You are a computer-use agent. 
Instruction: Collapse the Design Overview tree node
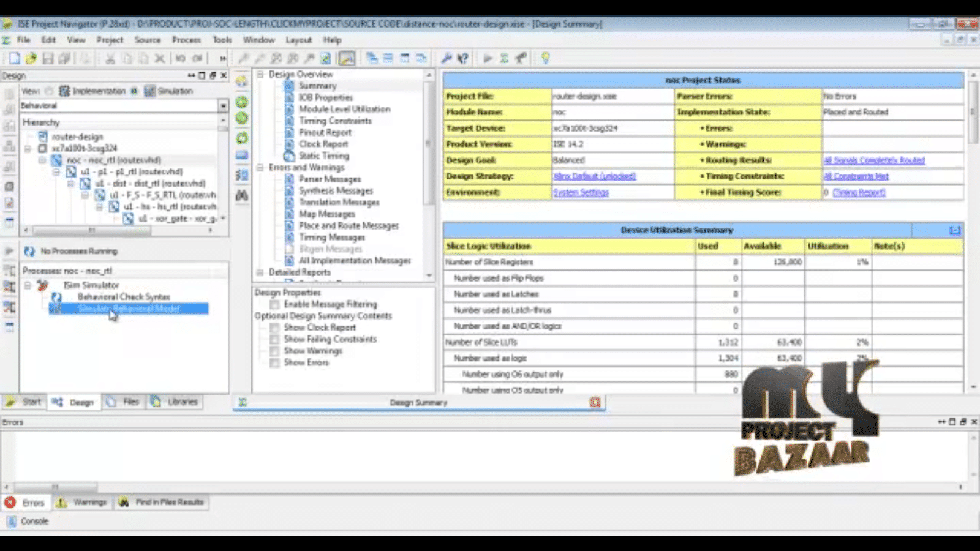[260, 74]
